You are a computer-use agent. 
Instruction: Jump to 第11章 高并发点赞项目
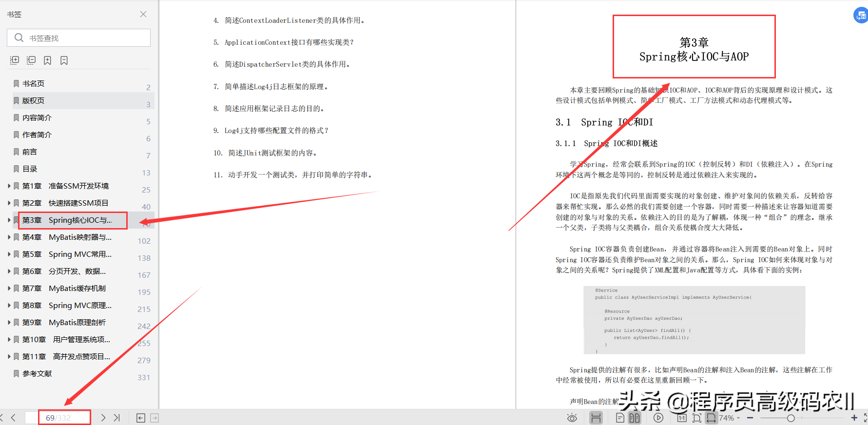66,356
